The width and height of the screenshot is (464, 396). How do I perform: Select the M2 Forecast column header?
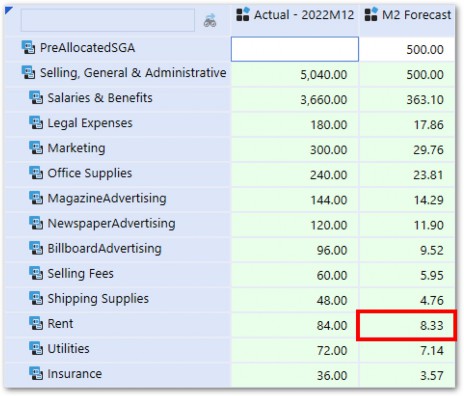[x=407, y=20]
